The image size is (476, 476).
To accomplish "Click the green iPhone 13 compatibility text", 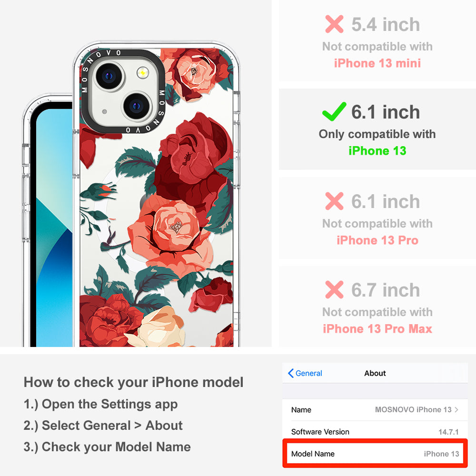I will [377, 150].
